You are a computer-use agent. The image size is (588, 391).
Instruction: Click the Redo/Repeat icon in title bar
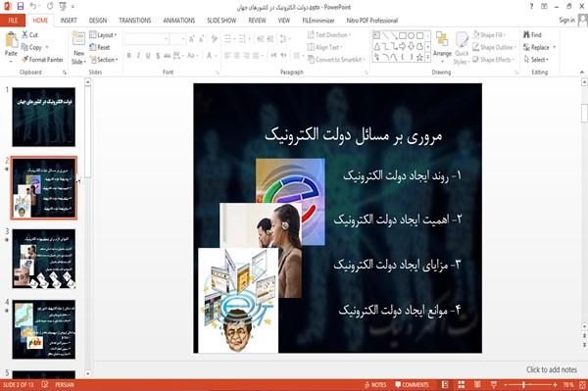[50, 6]
